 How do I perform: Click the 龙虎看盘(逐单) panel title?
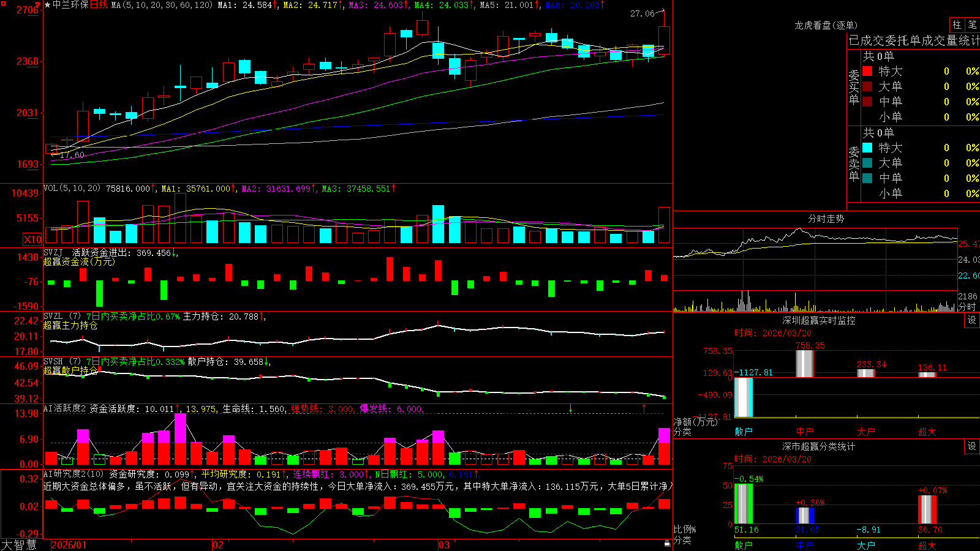[826, 25]
